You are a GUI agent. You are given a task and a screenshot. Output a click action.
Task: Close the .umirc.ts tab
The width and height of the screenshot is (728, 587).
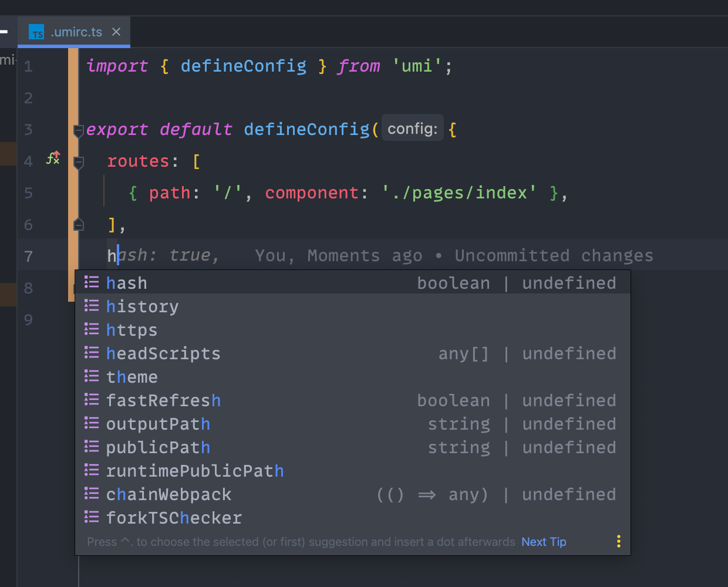point(115,32)
